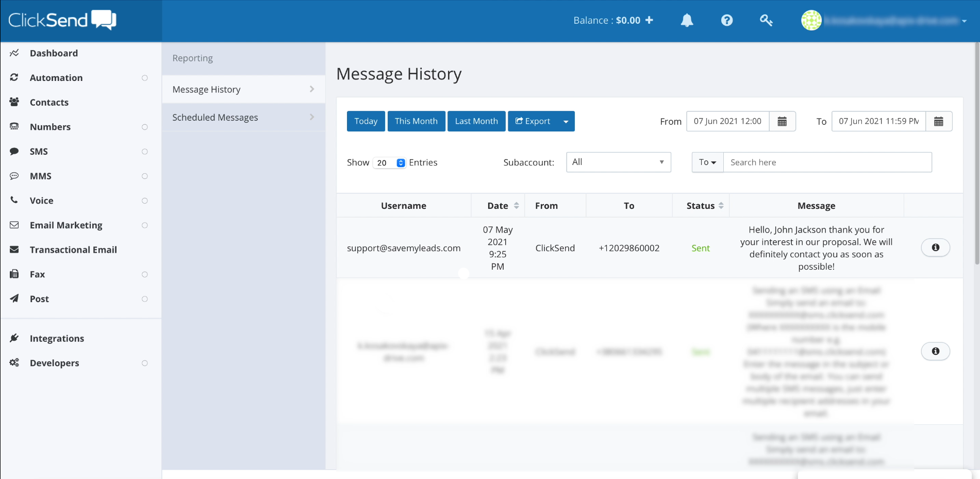Open the To date calendar picker
Viewport: 980px width, 479px height.
click(939, 121)
